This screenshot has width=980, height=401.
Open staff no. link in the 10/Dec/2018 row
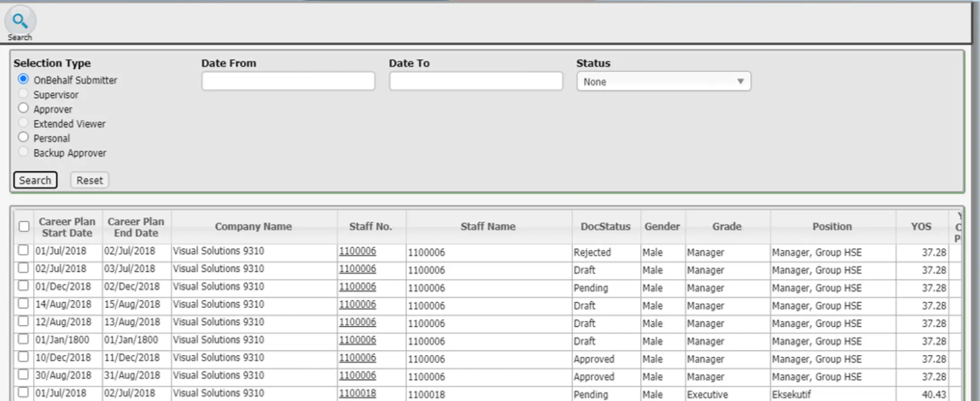tap(357, 358)
